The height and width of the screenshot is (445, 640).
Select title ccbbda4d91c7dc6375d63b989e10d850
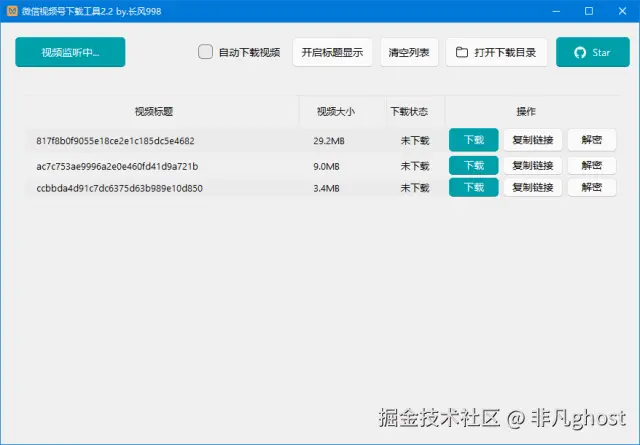(119, 188)
